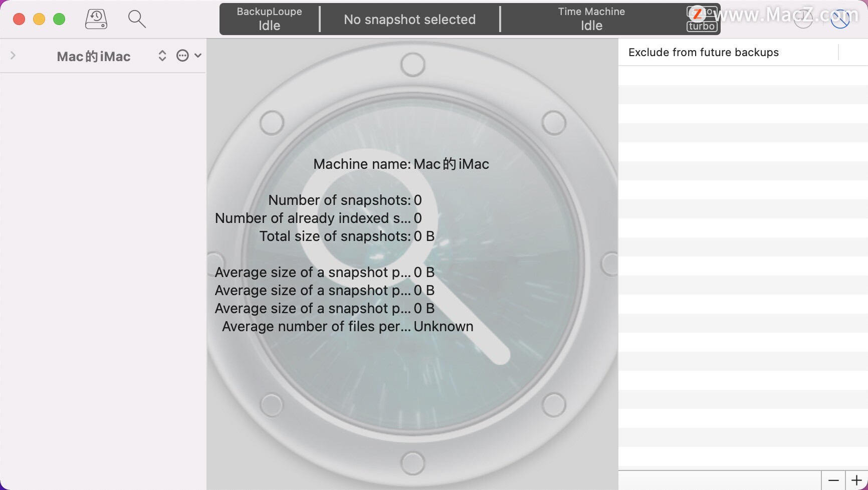The height and width of the screenshot is (490, 868).
Task: Click the Total size of snapshots line
Action: 347,236
